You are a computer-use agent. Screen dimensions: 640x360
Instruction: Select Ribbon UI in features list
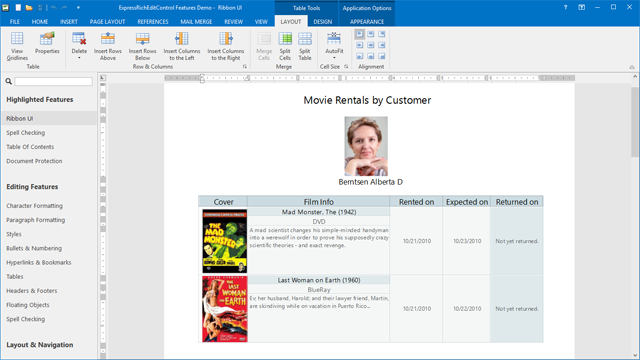[x=49, y=118]
